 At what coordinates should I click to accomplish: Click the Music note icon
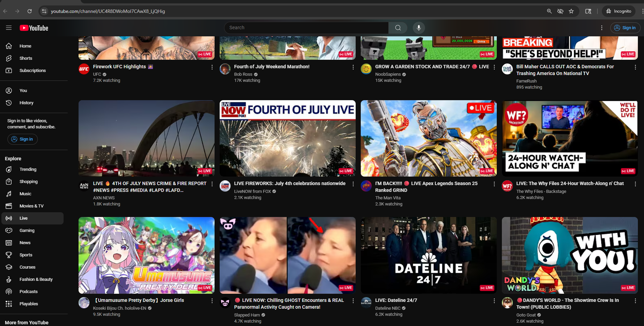(x=9, y=194)
